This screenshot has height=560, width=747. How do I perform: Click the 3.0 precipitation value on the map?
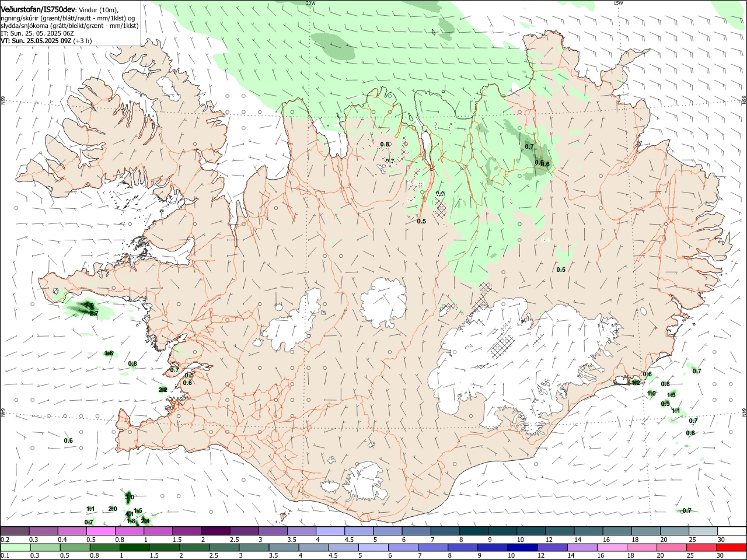point(130,497)
